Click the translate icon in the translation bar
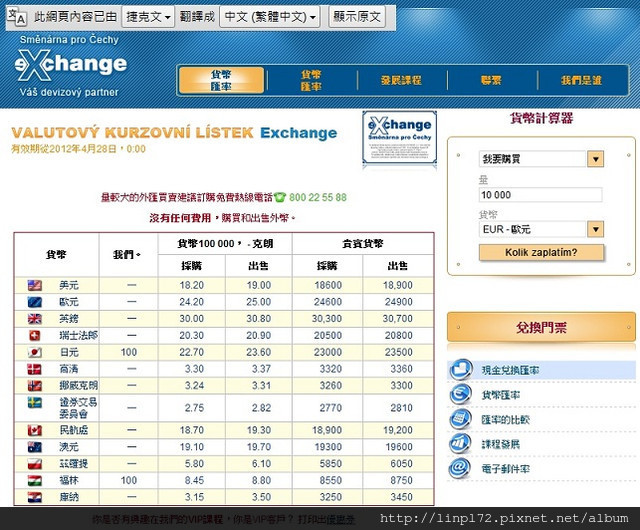 pos(17,17)
